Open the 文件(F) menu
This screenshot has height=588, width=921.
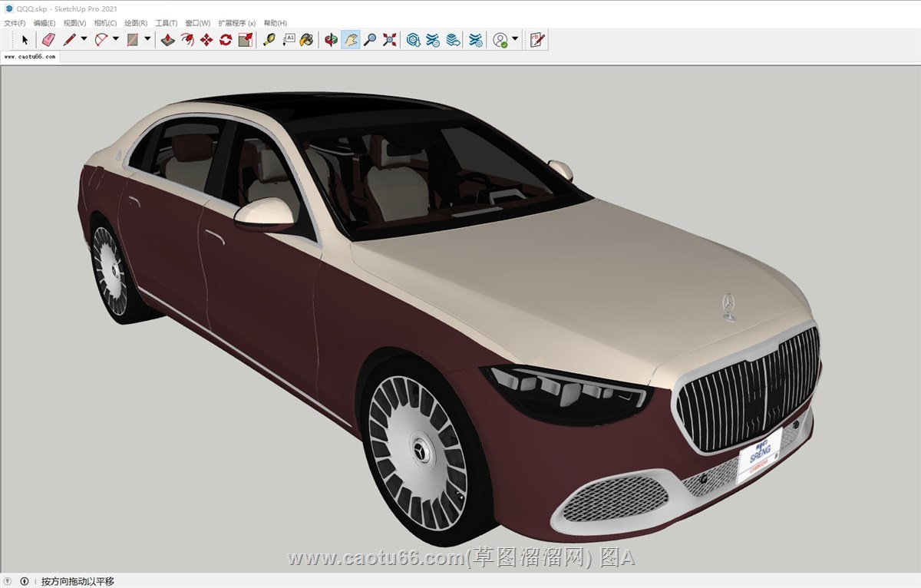point(15,23)
